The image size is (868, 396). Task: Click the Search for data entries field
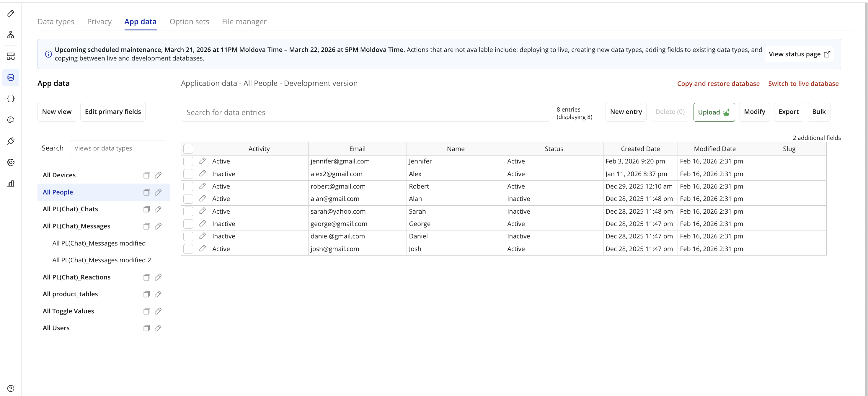click(365, 112)
